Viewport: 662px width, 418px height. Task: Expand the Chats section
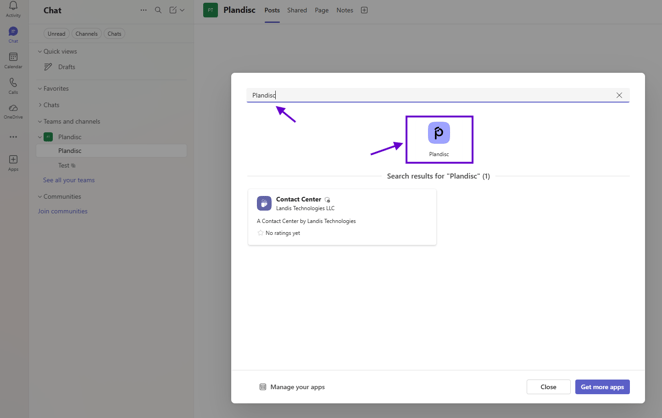(x=40, y=105)
